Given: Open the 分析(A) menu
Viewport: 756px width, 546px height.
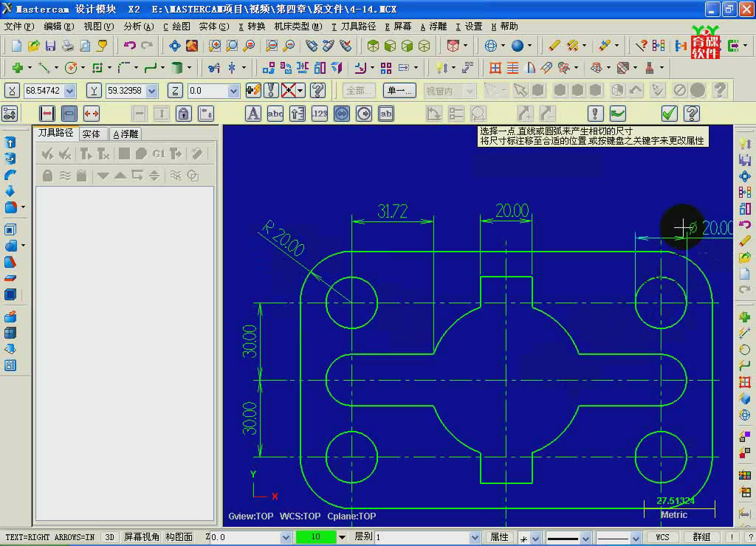Looking at the screenshot, I should (x=139, y=27).
